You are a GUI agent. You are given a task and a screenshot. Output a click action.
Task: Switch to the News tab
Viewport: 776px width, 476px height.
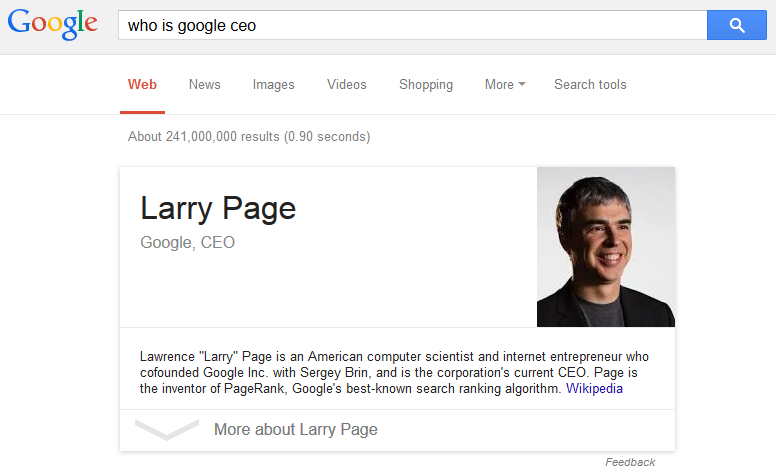point(204,85)
